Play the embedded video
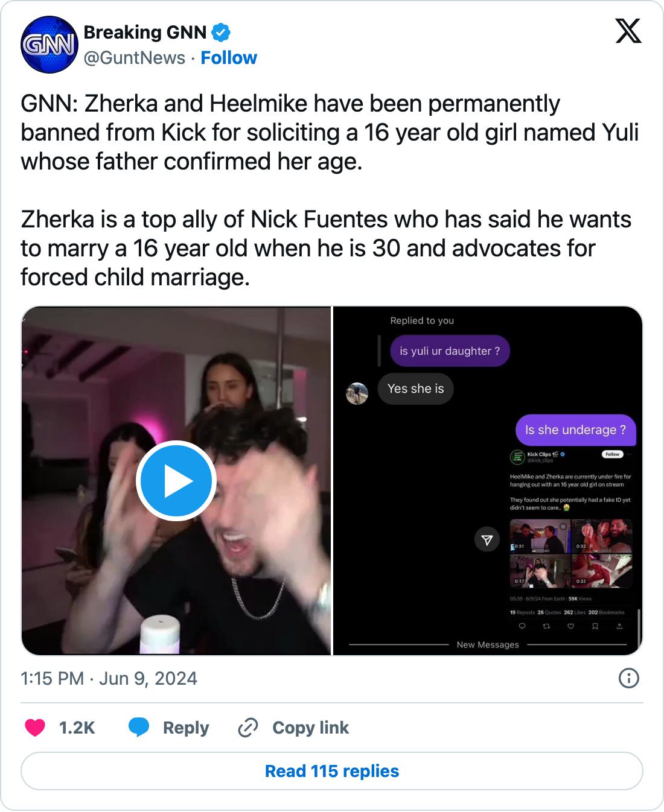This screenshot has height=812, width=664. tap(176, 481)
